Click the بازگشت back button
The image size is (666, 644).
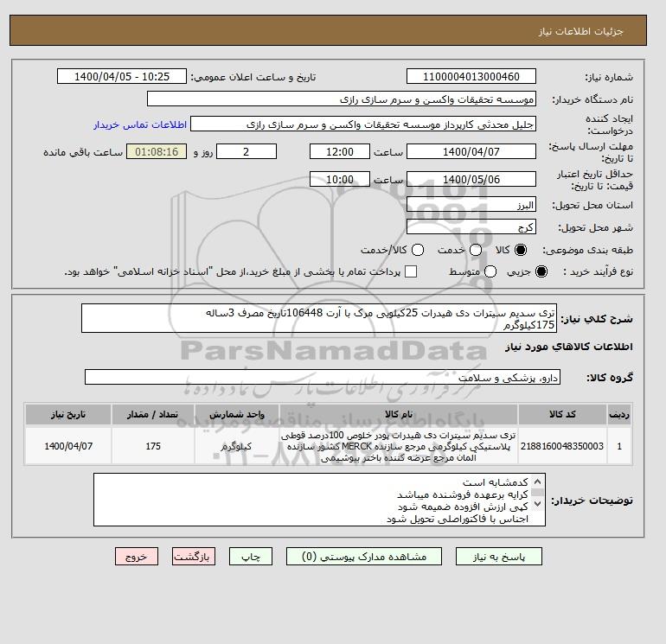[x=194, y=557]
